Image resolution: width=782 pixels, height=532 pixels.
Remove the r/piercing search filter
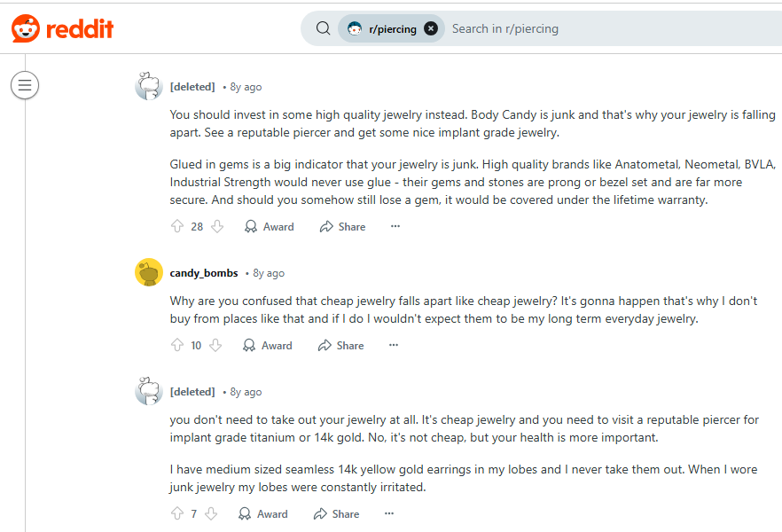point(431,29)
